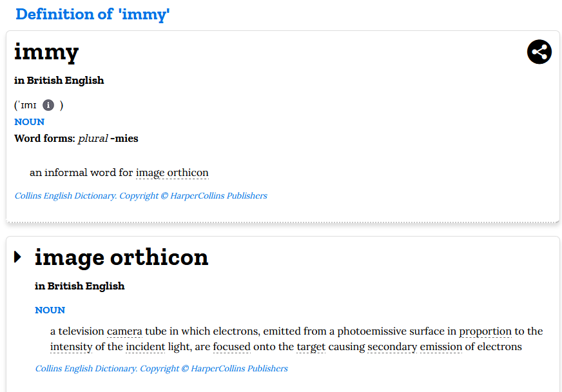Viewport: 562px width, 392px height.
Task: Follow the 'focused' word link
Action: pos(231,347)
